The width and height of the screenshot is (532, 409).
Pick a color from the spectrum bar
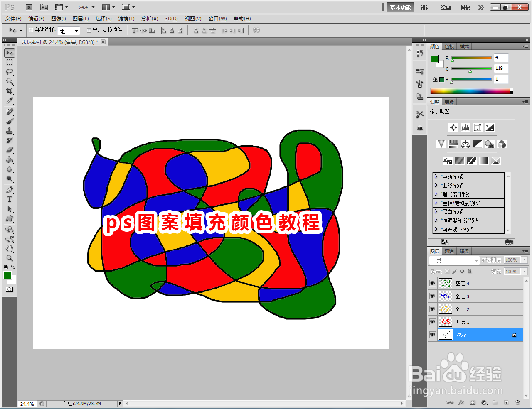[471, 91]
